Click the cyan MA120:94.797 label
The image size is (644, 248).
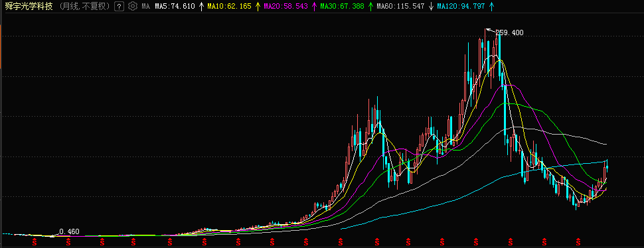click(460, 6)
